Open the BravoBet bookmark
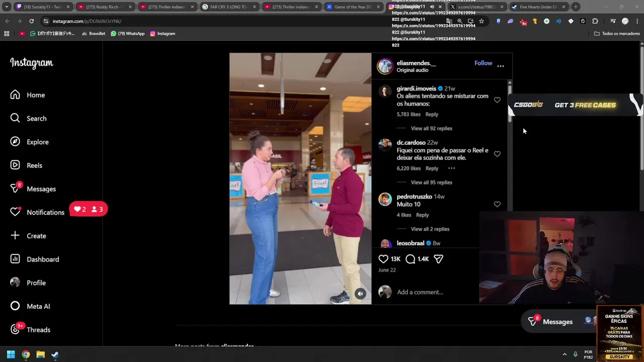The width and height of the screenshot is (644, 362). (x=94, y=34)
